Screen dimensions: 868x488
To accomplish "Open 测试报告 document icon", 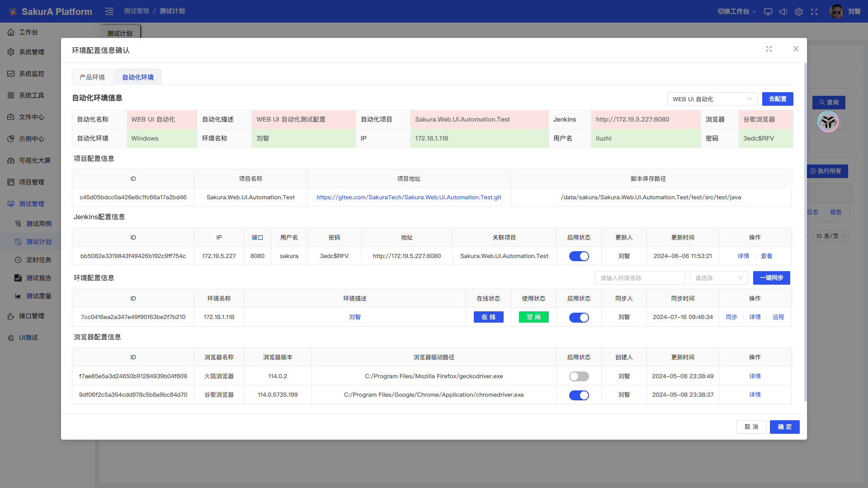I will click(x=18, y=278).
